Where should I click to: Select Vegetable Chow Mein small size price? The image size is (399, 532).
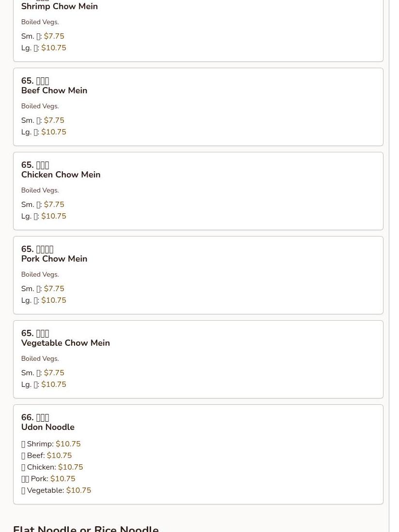54,372
